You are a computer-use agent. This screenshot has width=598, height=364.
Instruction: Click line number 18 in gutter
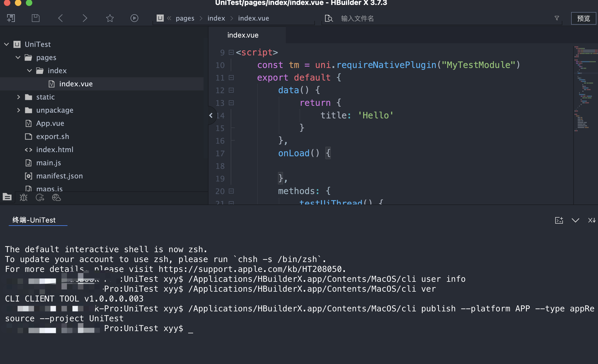coord(220,166)
